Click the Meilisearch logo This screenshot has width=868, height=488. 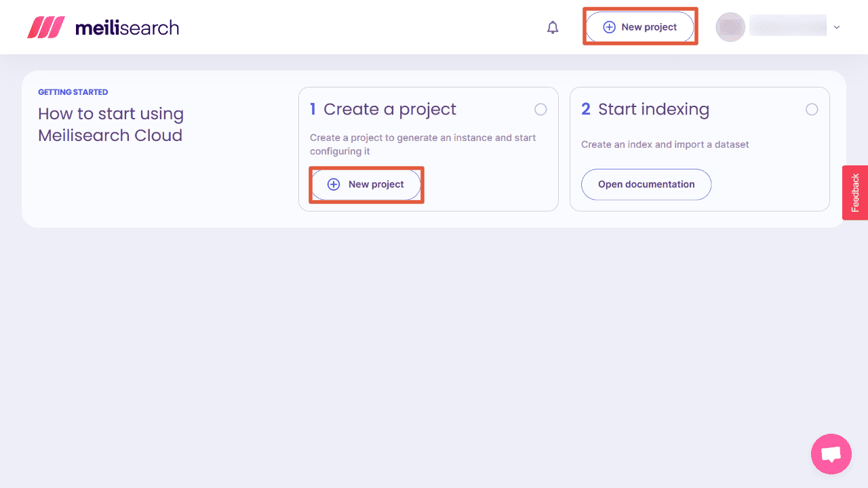pyautogui.click(x=102, y=27)
